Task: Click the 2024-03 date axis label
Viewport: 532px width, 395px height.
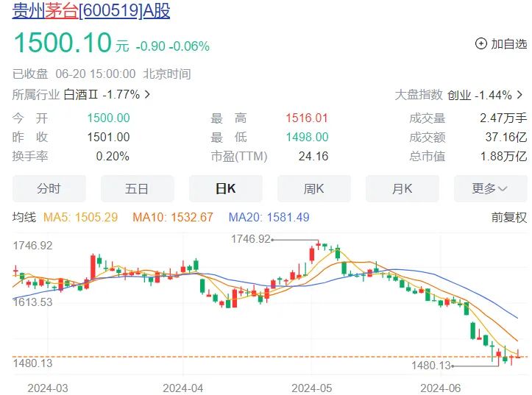Action: pyautogui.click(x=48, y=387)
